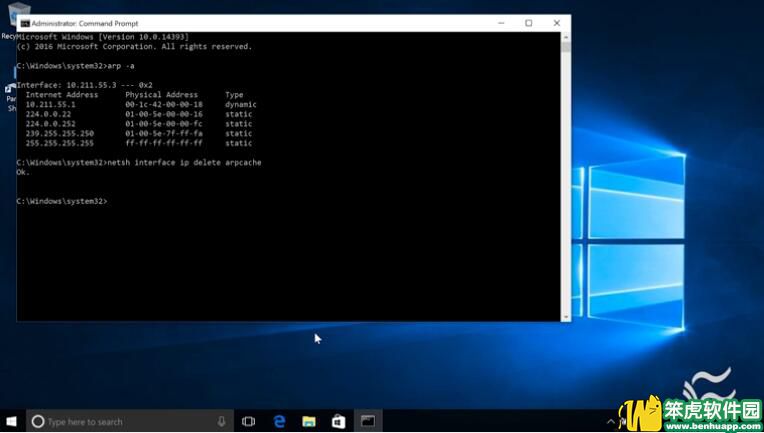
Task: Click physical address 00-1c-42-00-00-18
Action: click(x=164, y=104)
